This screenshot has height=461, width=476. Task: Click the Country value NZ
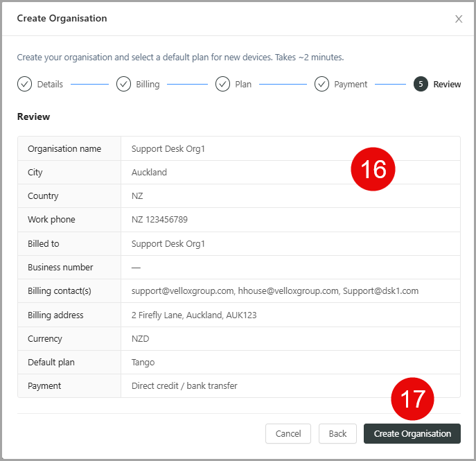pos(137,196)
